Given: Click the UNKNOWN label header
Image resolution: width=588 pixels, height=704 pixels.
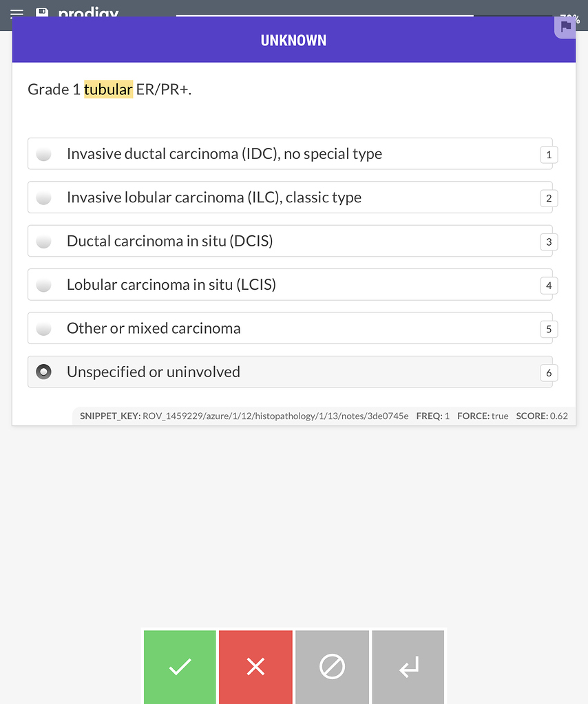Looking at the screenshot, I should (293, 39).
